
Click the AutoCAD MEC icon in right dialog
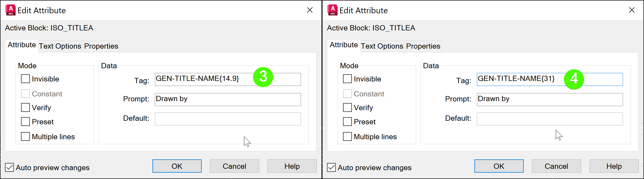(333, 10)
